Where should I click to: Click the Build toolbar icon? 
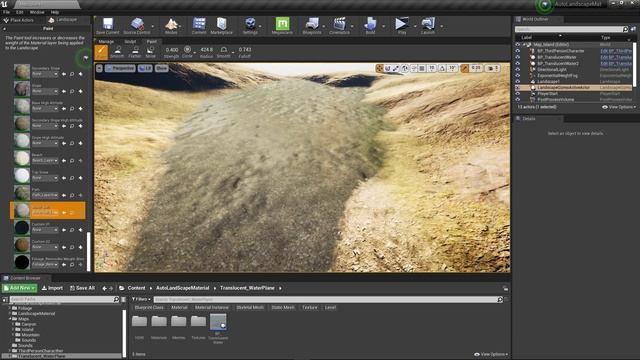coord(370,26)
